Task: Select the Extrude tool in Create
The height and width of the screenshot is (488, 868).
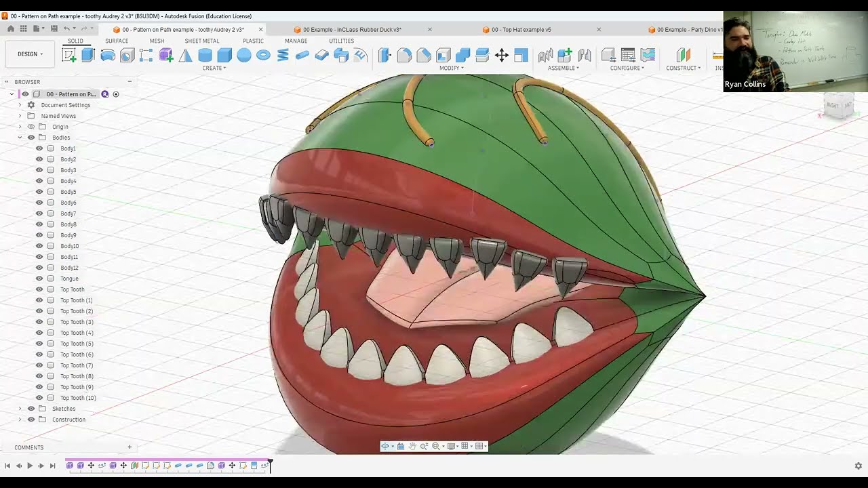Action: [88, 56]
